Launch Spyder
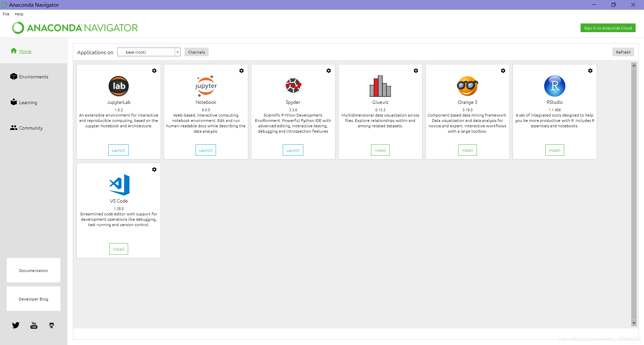The image size is (644, 345). click(293, 150)
